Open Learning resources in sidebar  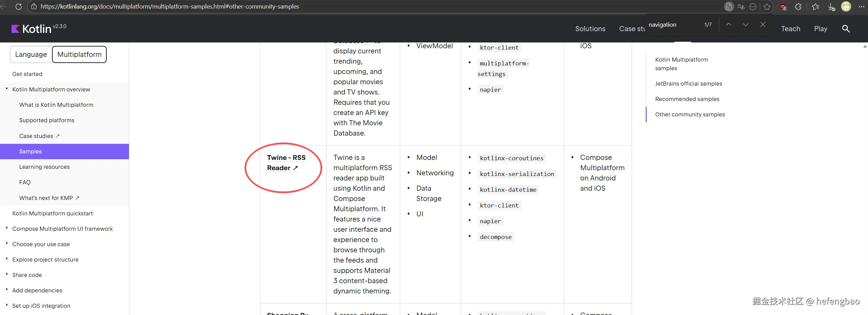point(44,167)
